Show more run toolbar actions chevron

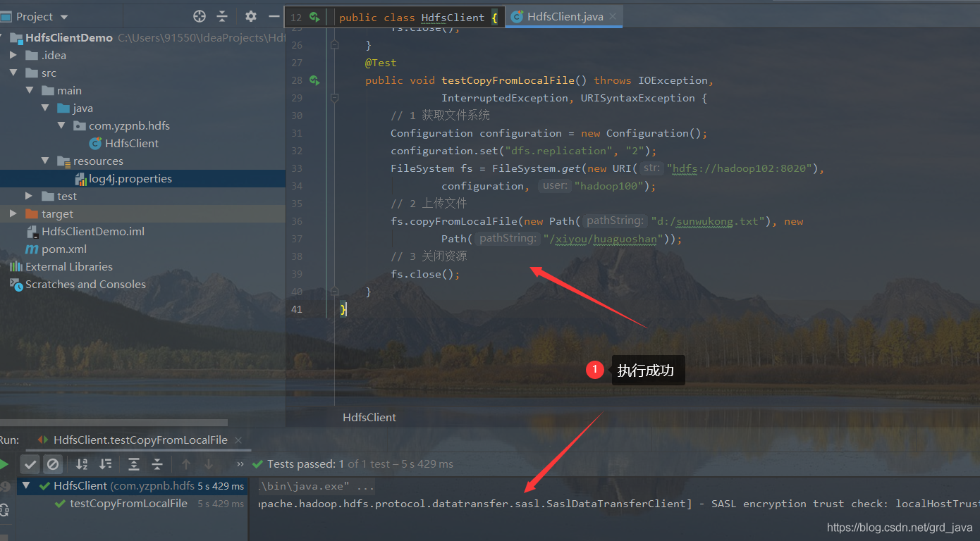tap(240, 464)
